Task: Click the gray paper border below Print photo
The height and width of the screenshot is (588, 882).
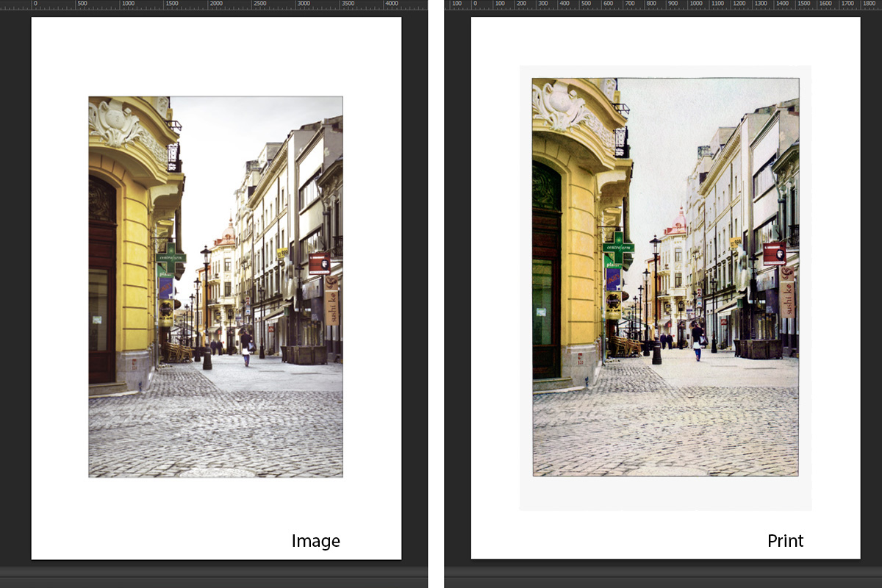Action: click(665, 494)
